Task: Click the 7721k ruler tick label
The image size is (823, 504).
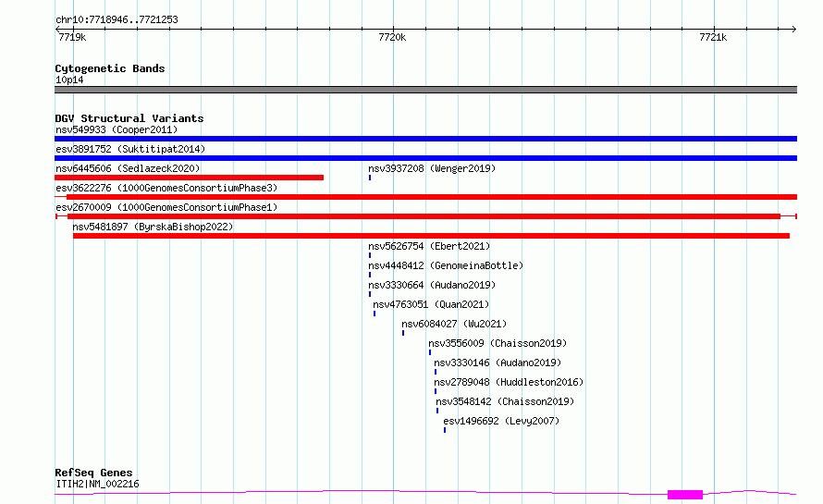Action: coord(713,37)
